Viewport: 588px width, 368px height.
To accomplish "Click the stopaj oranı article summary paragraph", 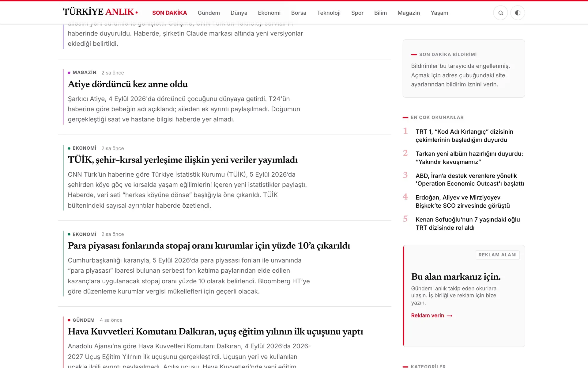I will [x=189, y=276].
